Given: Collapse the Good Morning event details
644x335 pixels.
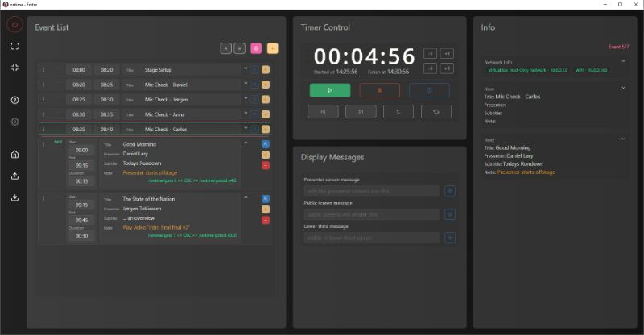Looking at the screenshot, I should [245, 143].
